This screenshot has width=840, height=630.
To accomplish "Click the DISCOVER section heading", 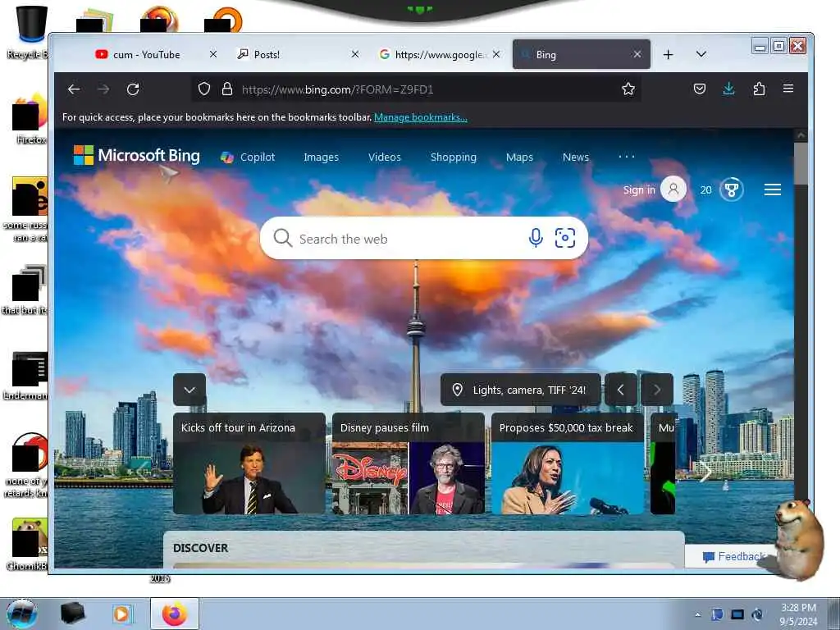I will click(x=200, y=548).
